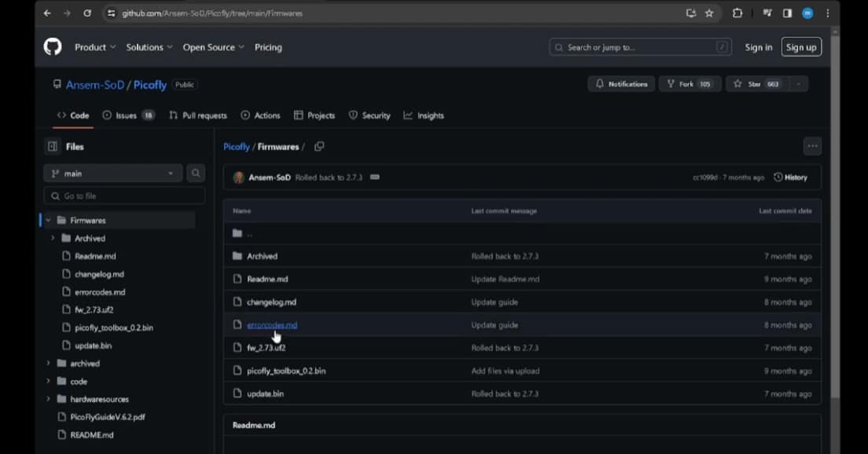
Task: Expand the hardwaresources folder in tree
Action: click(48, 399)
